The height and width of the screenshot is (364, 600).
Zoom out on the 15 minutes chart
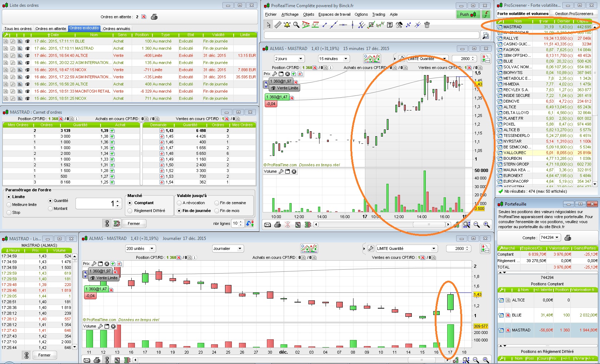477,225
